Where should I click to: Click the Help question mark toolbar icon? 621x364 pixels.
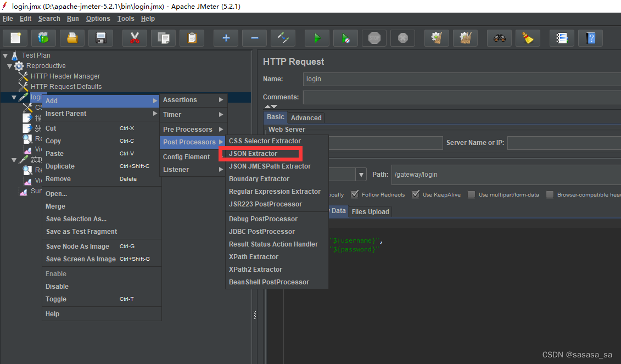point(590,38)
